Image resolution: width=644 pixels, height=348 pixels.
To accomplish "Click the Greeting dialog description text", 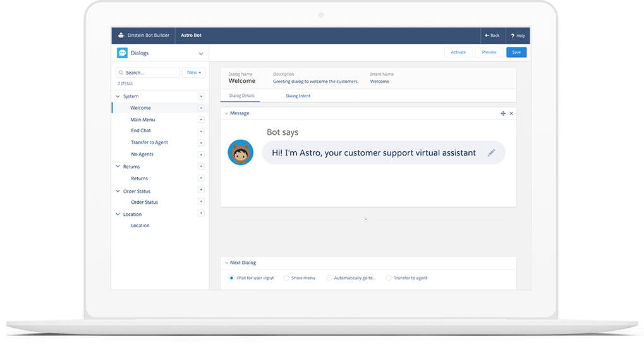I will click(x=315, y=82).
